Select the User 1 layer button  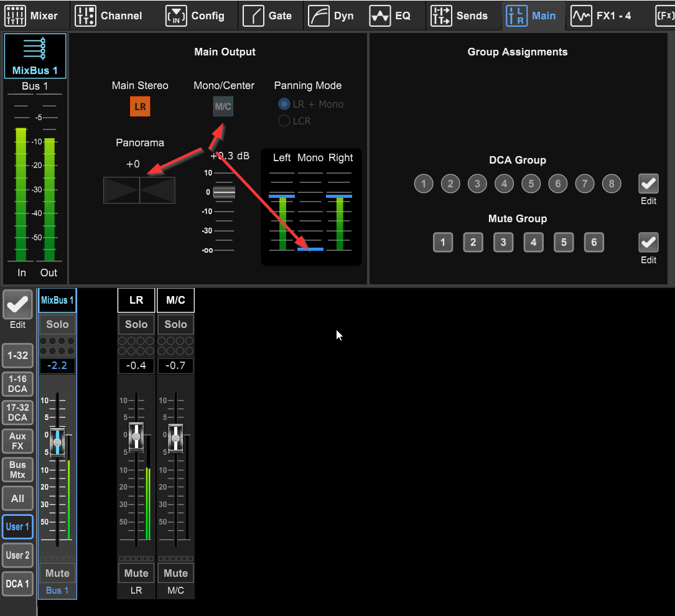17,526
